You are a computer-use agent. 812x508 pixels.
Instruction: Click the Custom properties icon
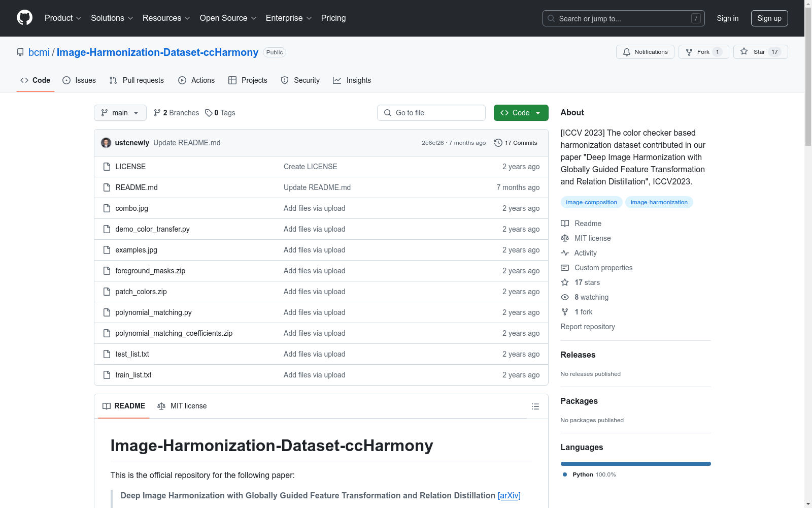tap(565, 268)
